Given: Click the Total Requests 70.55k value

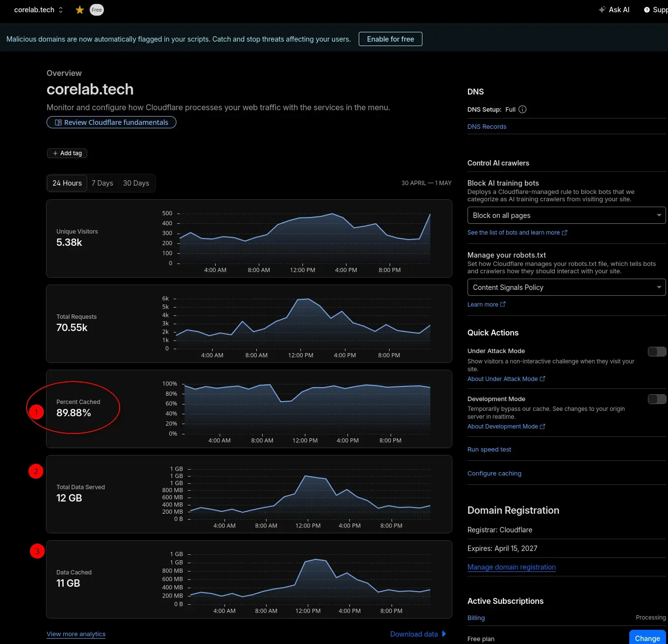Looking at the screenshot, I should coord(72,328).
